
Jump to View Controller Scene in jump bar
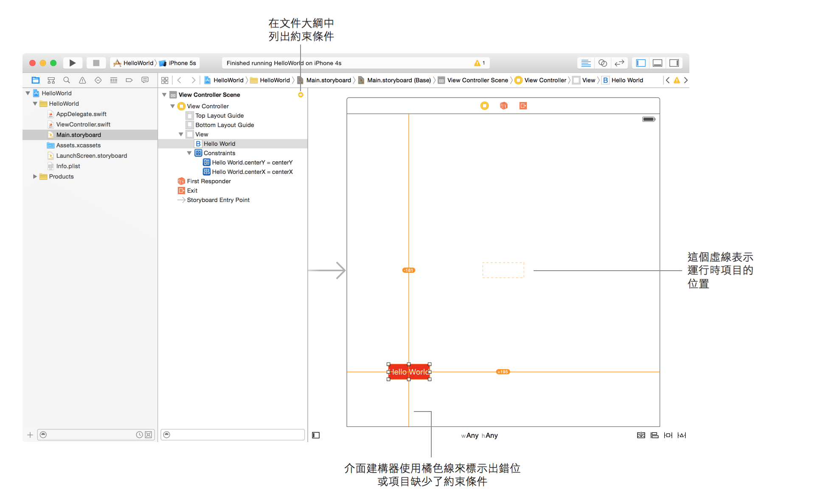tap(473, 80)
